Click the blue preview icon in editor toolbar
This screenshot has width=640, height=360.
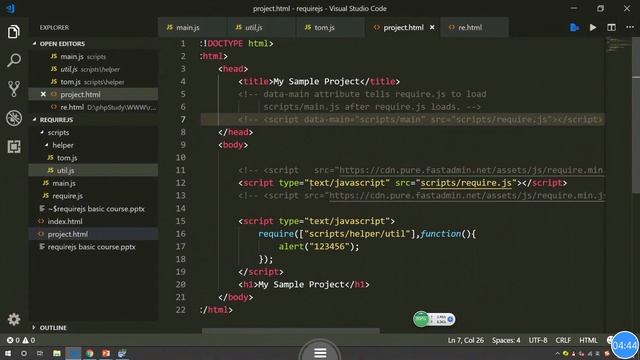coord(574,27)
